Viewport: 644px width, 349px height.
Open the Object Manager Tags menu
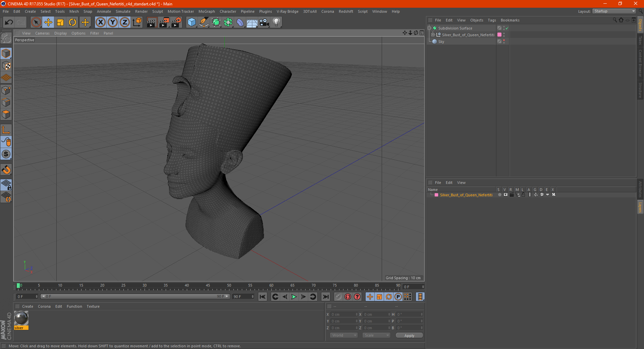pos(492,20)
